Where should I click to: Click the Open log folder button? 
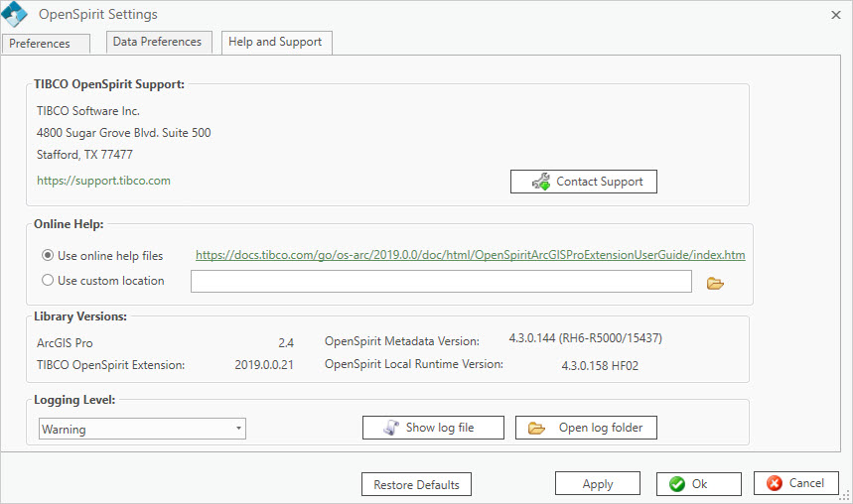click(586, 428)
